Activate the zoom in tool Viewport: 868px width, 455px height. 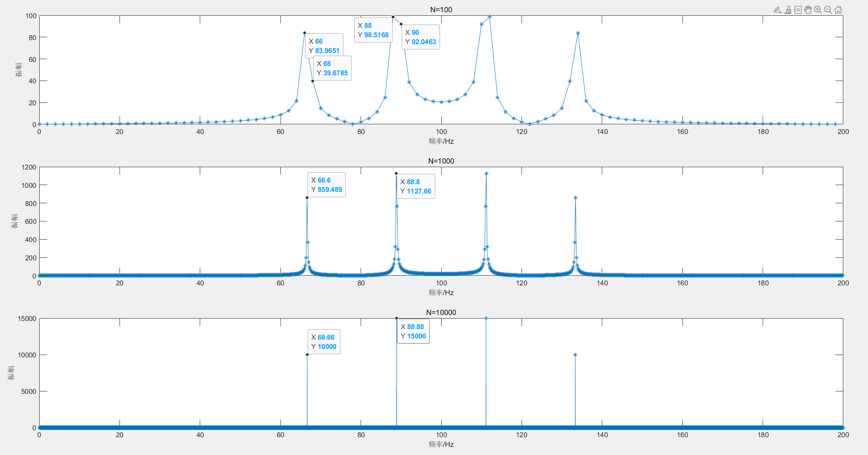click(818, 10)
